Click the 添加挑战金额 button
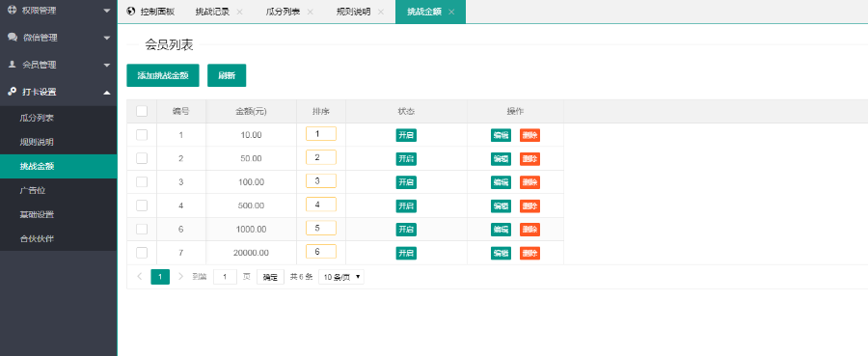The image size is (868, 356). [163, 75]
